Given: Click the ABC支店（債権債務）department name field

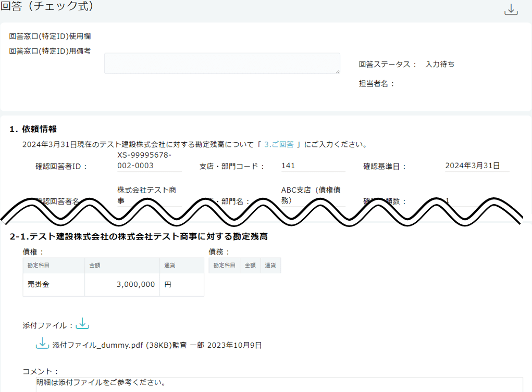Looking at the screenshot, I should coord(313,195).
